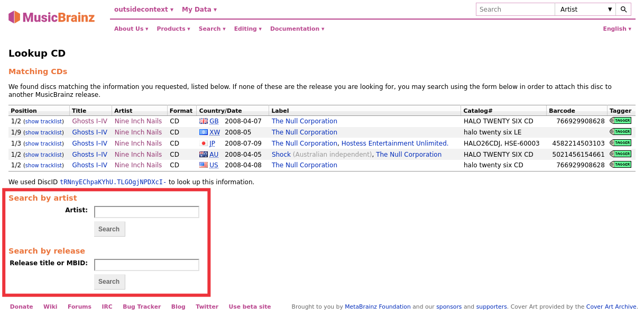
Task: Click the Tagger icon for the XW release
Action: pos(620,132)
